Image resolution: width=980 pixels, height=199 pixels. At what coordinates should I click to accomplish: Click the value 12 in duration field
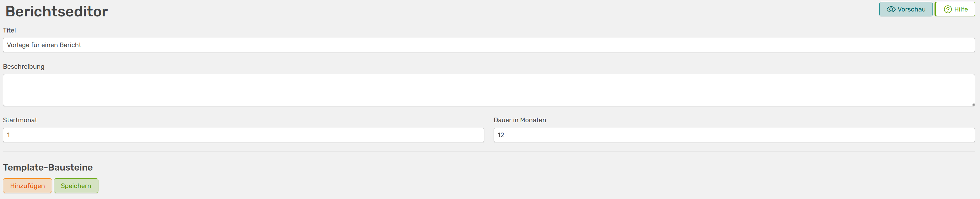501,135
